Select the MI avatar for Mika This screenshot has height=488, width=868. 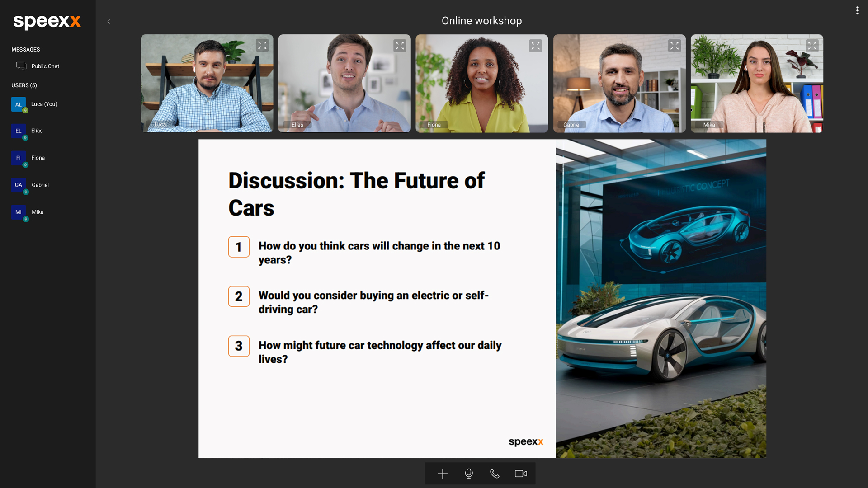click(19, 212)
